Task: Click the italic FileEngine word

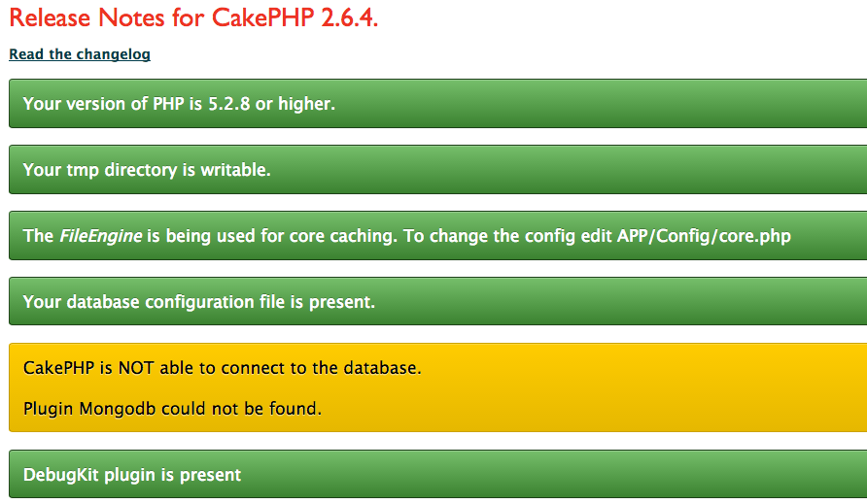Action: click(x=101, y=236)
